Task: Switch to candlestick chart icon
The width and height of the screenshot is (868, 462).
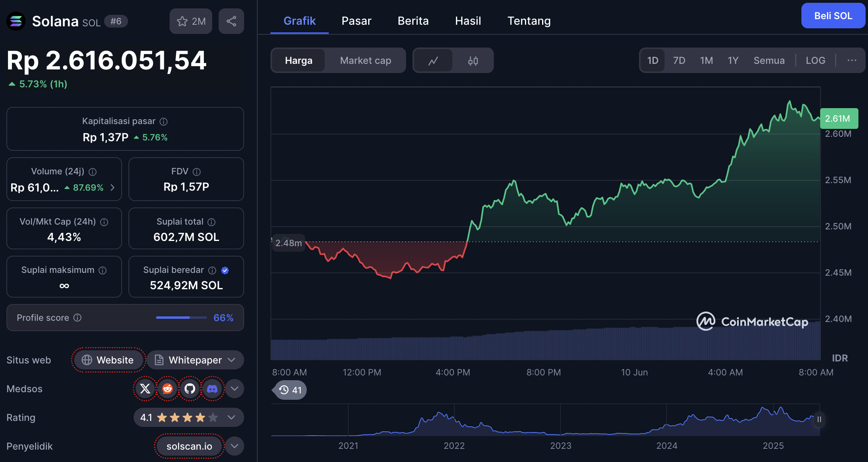Action: click(x=473, y=61)
